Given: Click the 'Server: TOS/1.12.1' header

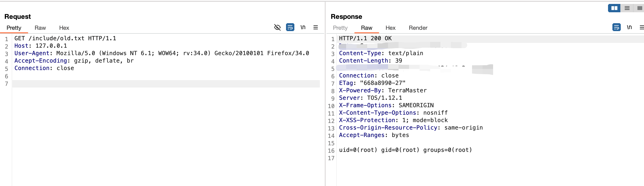Looking at the screenshot, I should click(370, 98).
